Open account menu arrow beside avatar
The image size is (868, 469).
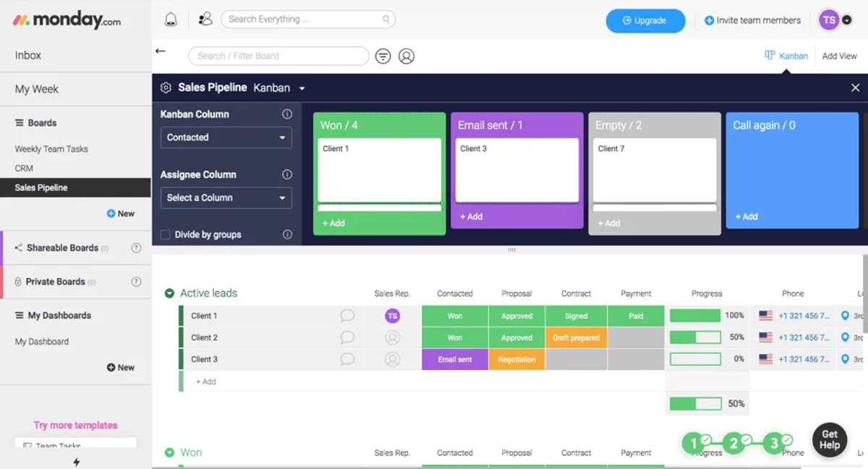847,20
